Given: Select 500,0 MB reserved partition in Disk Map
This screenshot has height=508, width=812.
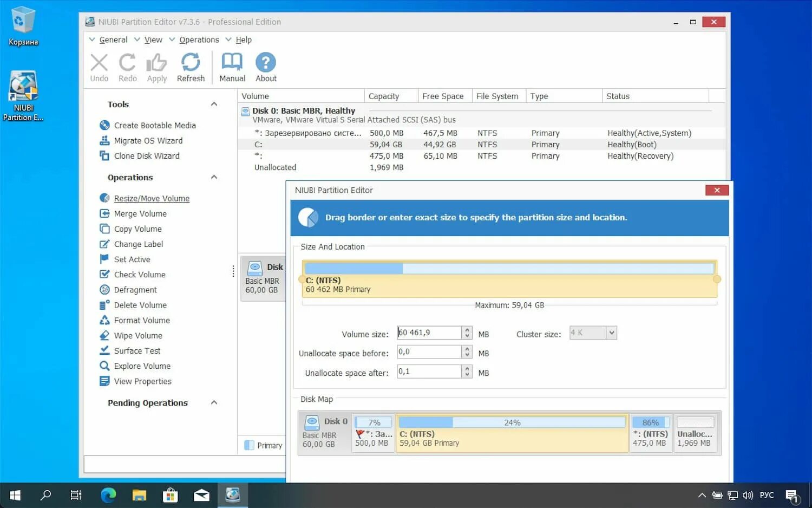Looking at the screenshot, I should [x=374, y=433].
